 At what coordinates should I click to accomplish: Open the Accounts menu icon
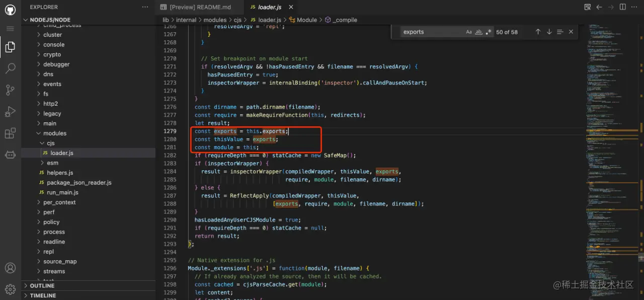(x=10, y=268)
